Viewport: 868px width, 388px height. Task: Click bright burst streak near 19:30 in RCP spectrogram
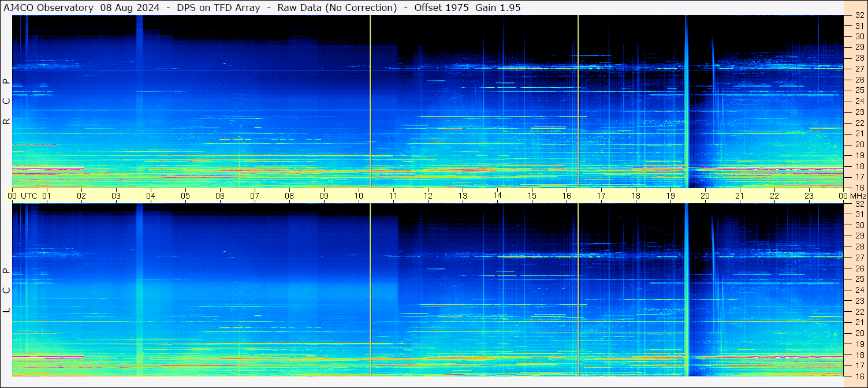click(x=686, y=101)
